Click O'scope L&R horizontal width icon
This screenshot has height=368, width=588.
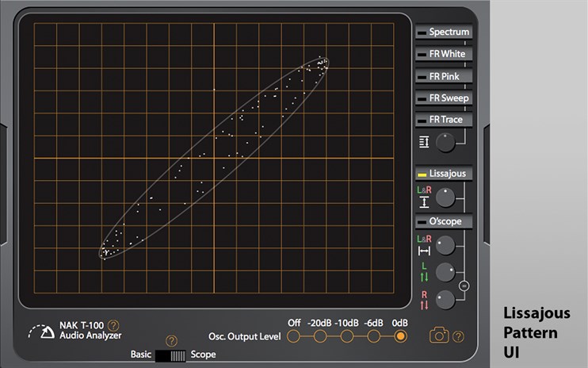point(424,245)
